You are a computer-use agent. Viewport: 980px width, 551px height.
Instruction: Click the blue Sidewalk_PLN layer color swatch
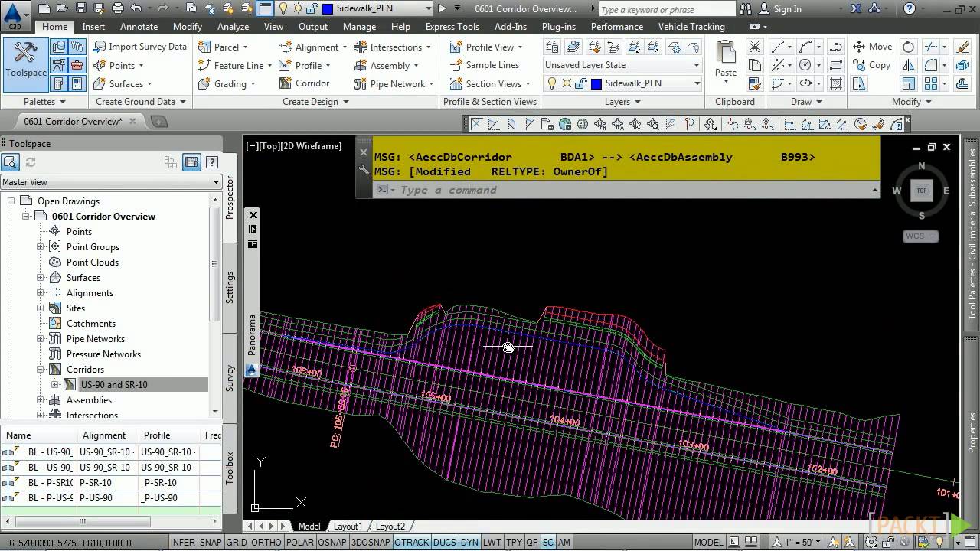596,83
